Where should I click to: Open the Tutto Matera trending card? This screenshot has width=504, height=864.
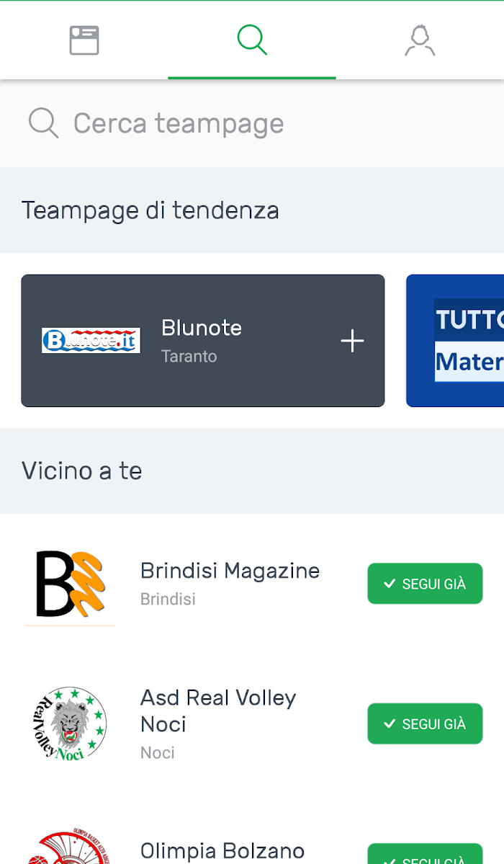pyautogui.click(x=461, y=341)
